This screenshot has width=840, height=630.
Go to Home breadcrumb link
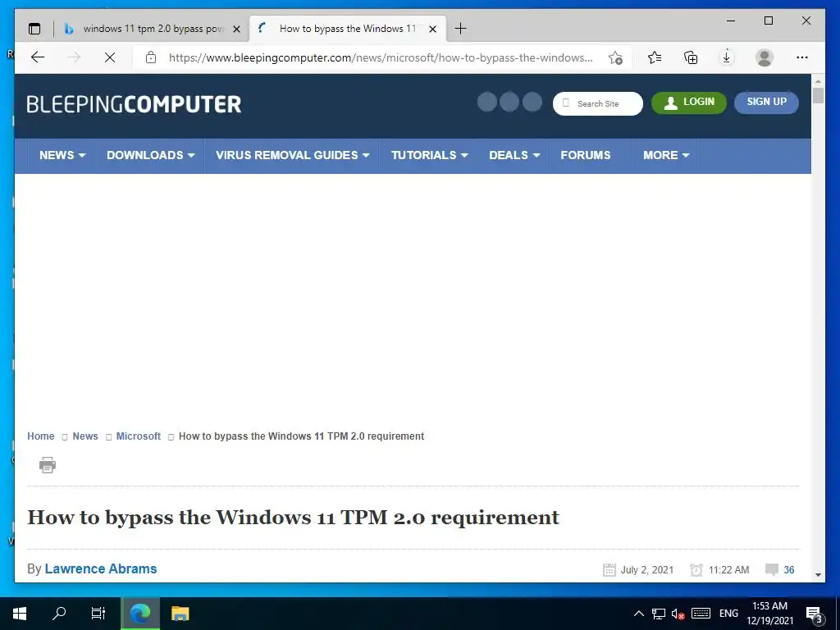pos(41,436)
